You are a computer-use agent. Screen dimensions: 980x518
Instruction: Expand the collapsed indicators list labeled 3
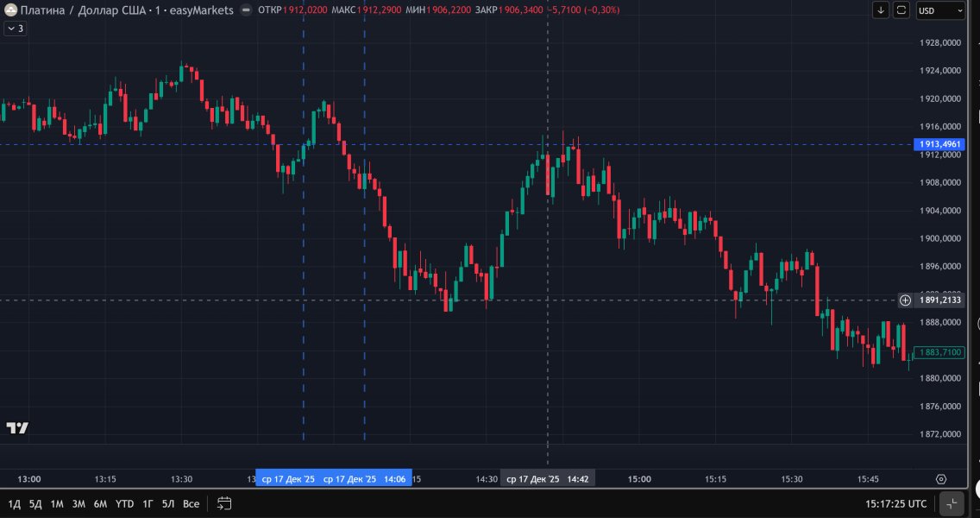click(x=16, y=28)
